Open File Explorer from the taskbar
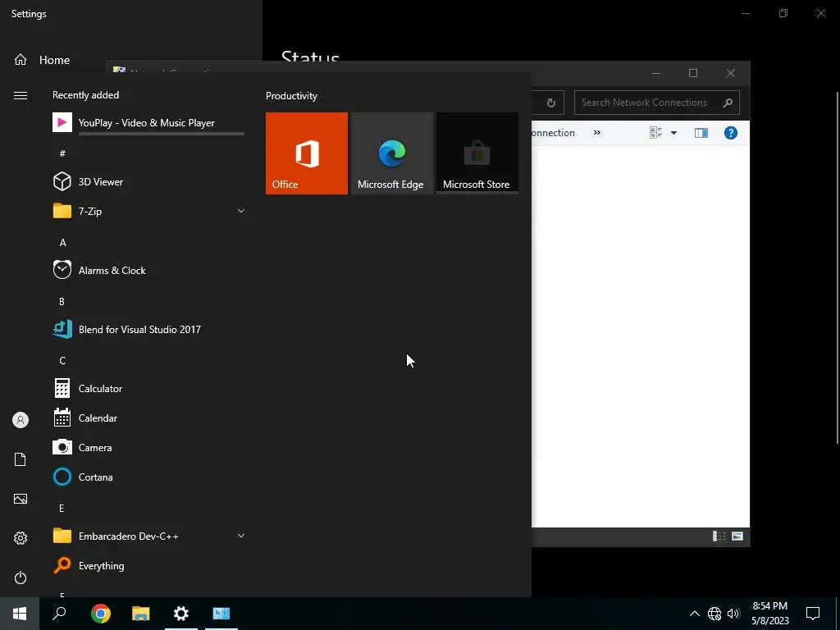Screen dimensions: 840x630 (141, 614)
